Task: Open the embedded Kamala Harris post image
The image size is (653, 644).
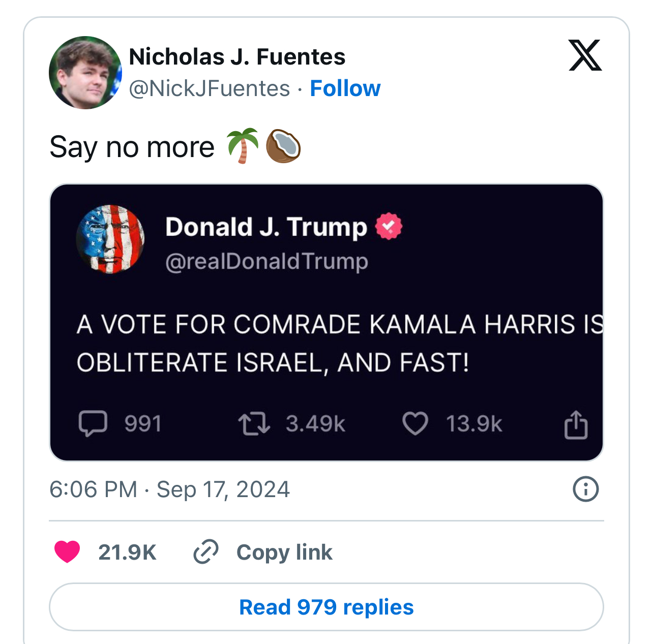Action: tap(326, 323)
